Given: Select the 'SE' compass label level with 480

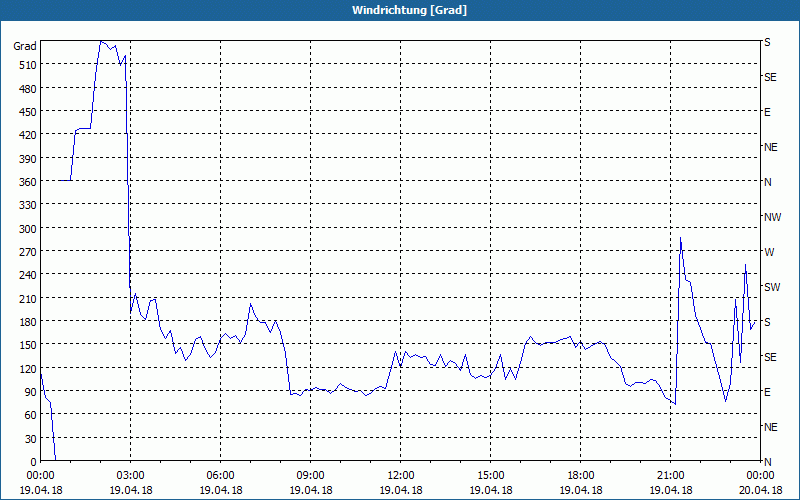Looking at the screenshot, I should coord(770,78).
